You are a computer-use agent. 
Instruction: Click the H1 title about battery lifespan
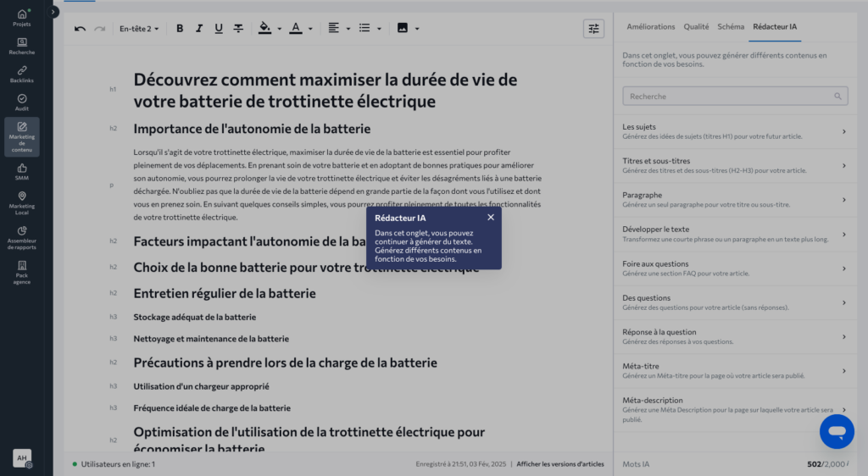325,90
